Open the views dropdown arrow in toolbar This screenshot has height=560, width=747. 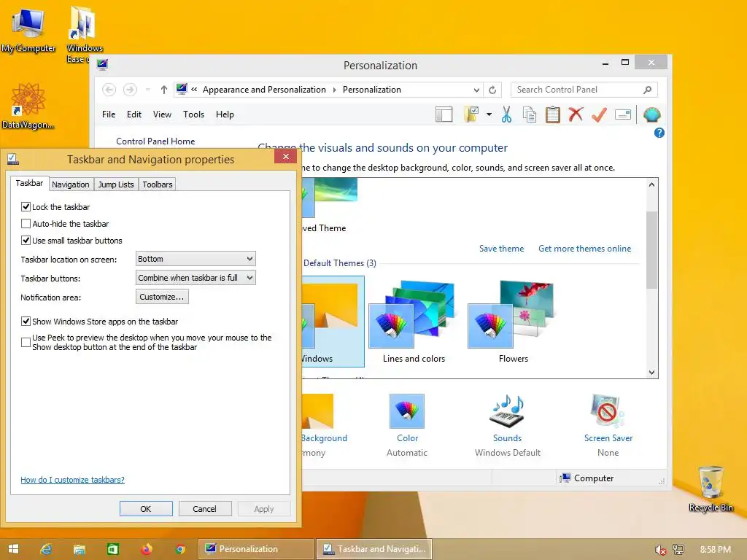[x=489, y=114]
